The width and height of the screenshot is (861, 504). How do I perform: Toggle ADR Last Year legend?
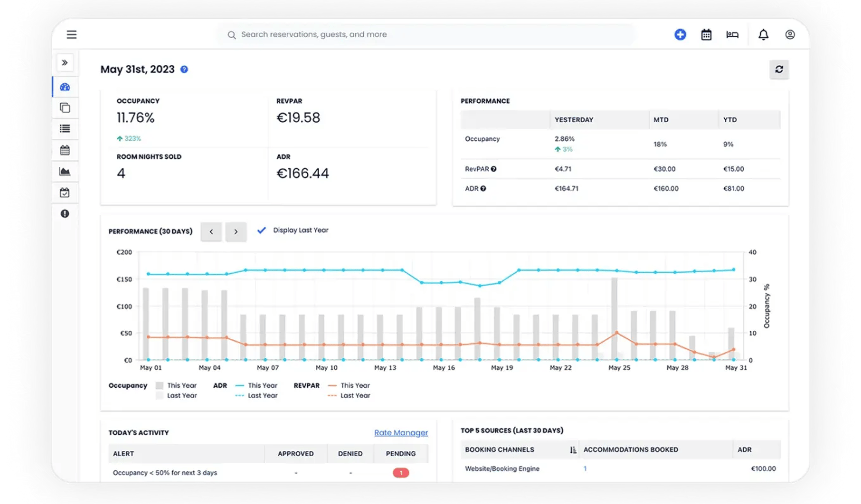[x=256, y=395]
